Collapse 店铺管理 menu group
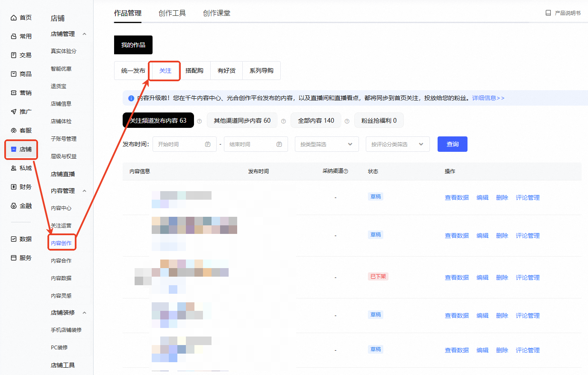588x375 pixels. [84, 34]
